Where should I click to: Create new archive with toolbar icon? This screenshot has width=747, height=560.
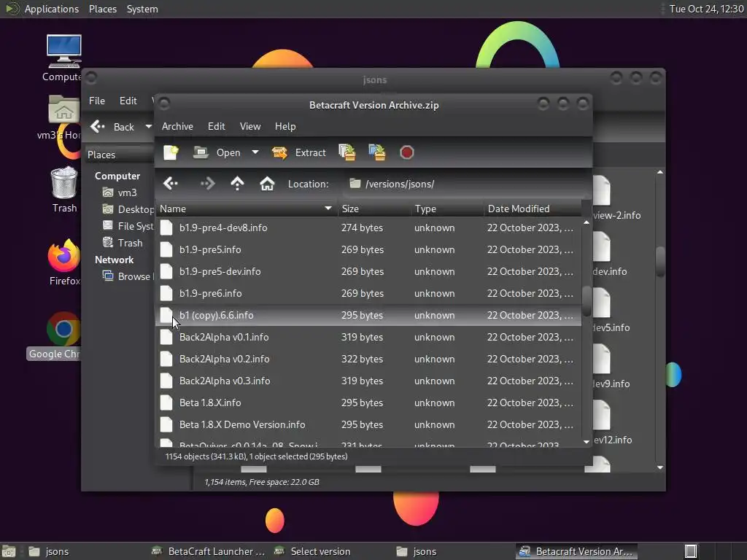click(x=171, y=152)
